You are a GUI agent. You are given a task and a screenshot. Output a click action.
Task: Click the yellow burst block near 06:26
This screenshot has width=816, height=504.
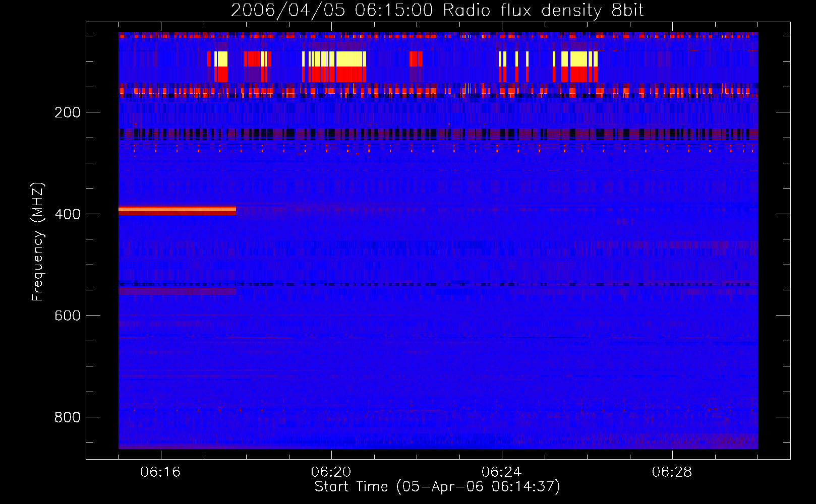click(x=578, y=59)
